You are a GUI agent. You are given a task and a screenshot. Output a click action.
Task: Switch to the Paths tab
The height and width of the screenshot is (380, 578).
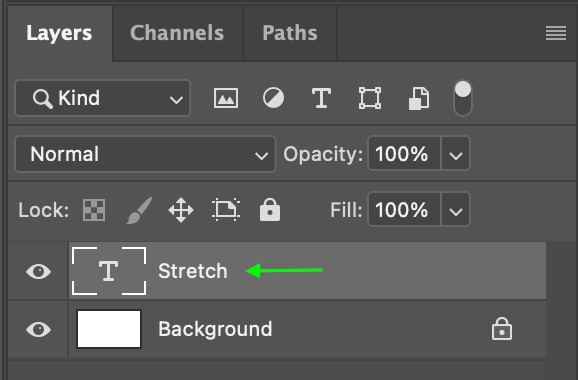point(290,33)
